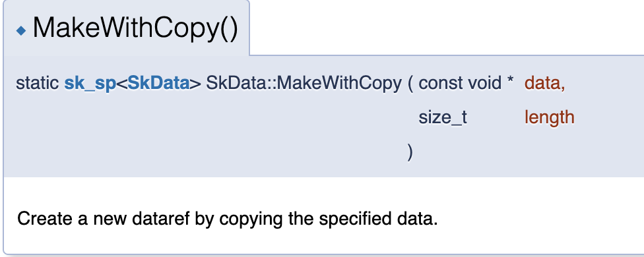
Task: Click the '<' bracket between sk_sp and SkData
Action: tap(122, 84)
